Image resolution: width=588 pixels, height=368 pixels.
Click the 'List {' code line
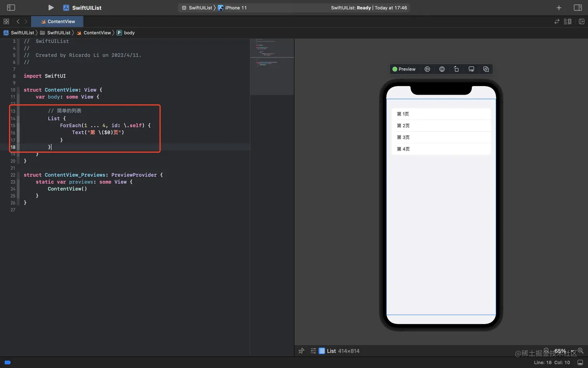coord(57,118)
